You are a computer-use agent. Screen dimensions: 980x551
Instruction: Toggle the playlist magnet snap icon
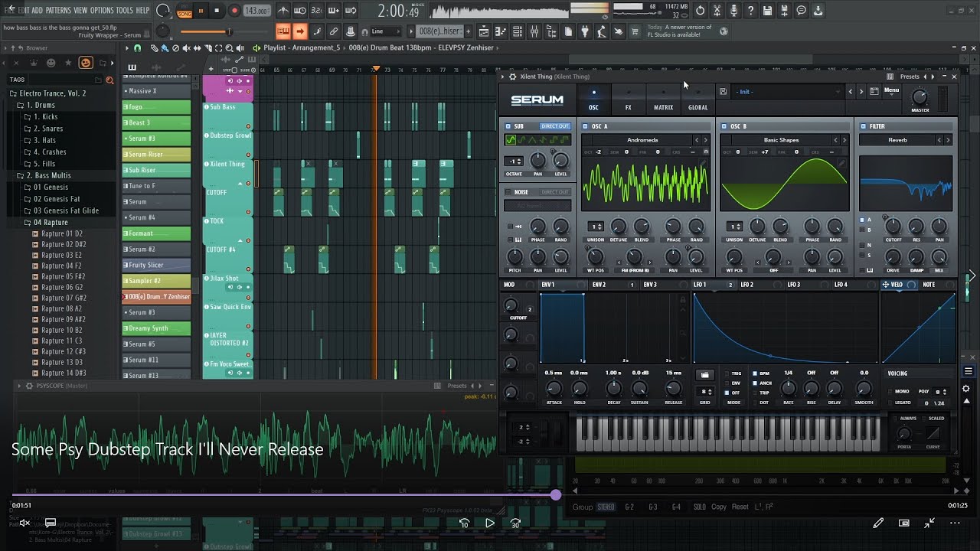tap(138, 47)
